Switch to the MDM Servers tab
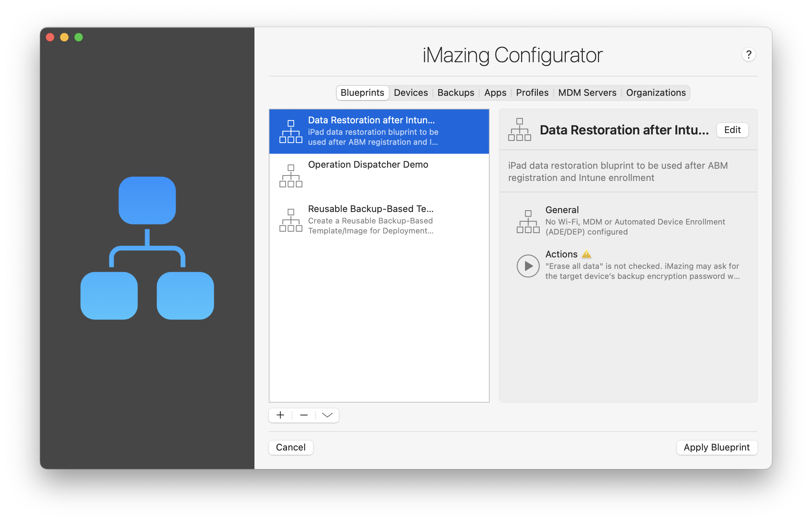Image resolution: width=812 pixels, height=522 pixels. (x=587, y=93)
